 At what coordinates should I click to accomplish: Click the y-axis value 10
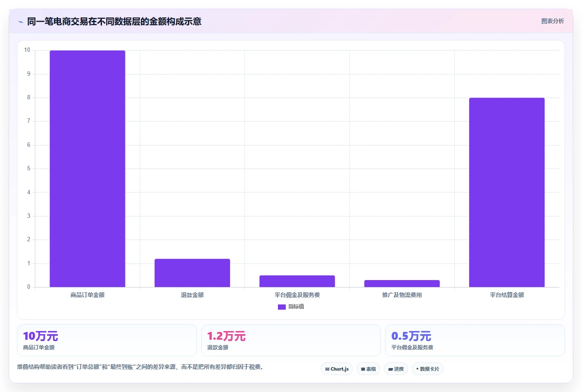click(27, 50)
